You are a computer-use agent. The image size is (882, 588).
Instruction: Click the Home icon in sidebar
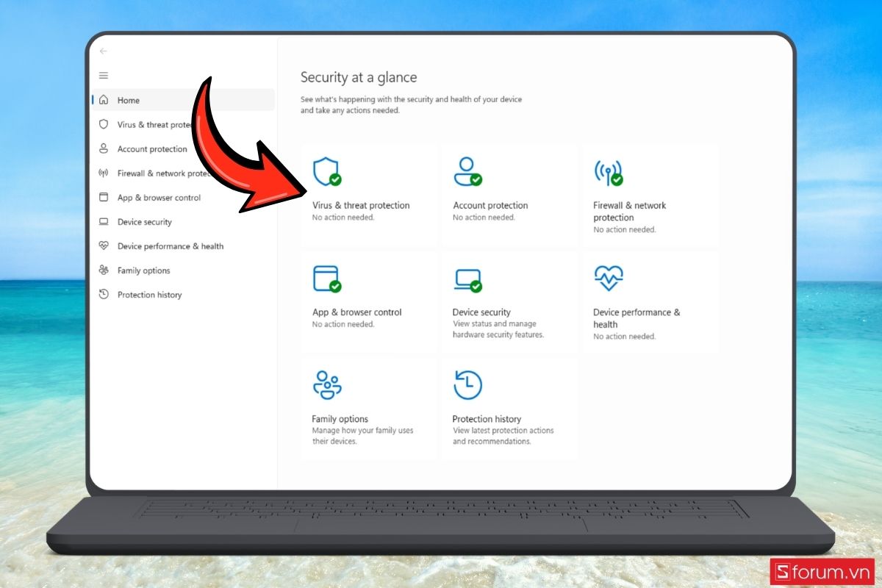click(x=104, y=100)
